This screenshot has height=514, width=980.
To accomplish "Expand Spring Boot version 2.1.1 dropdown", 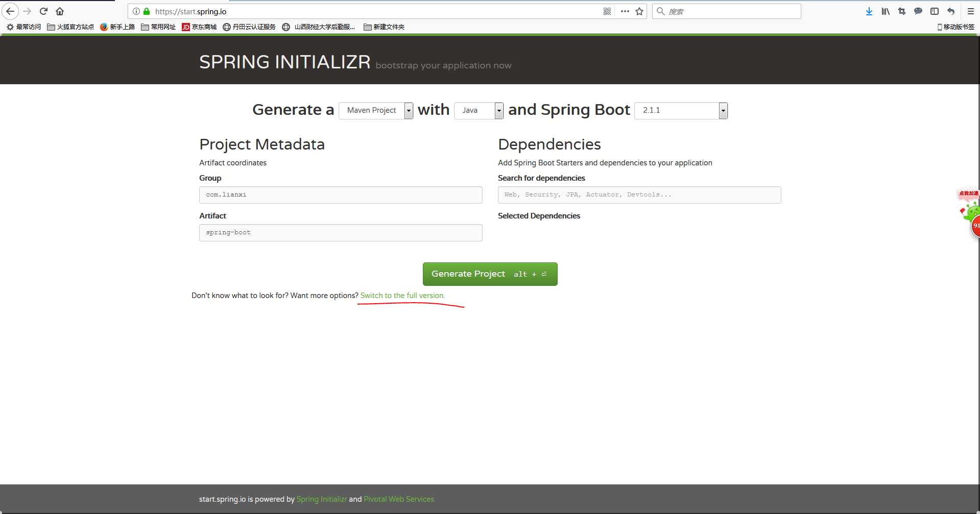I will [x=681, y=111].
